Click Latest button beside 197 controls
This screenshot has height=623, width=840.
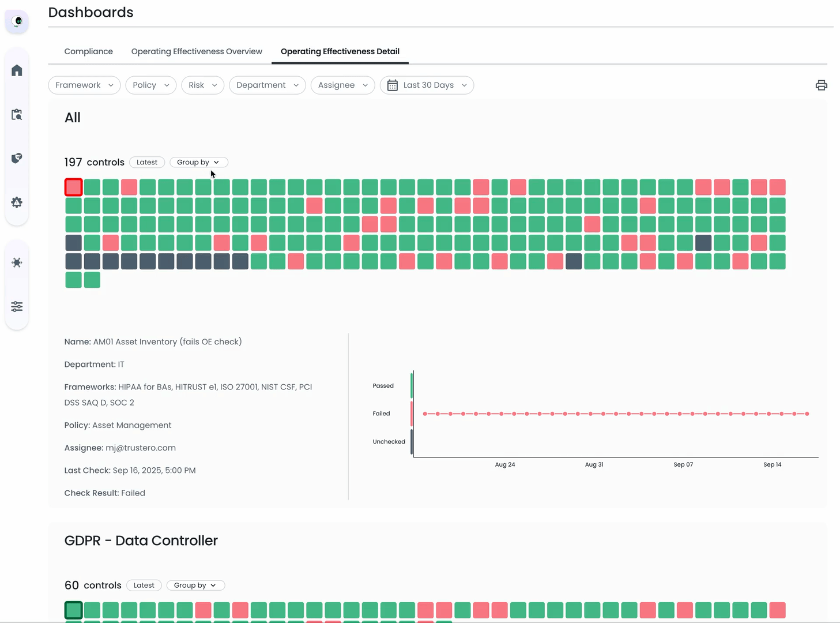pos(147,163)
